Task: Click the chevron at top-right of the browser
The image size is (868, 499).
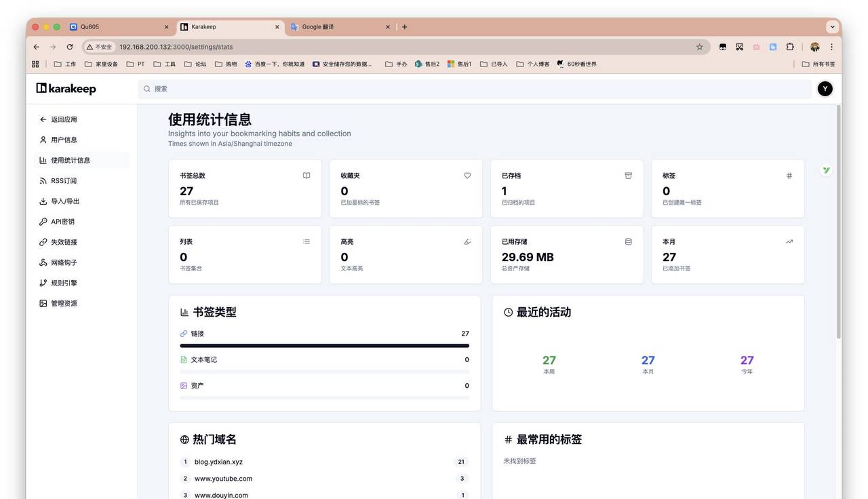Action: [x=832, y=26]
